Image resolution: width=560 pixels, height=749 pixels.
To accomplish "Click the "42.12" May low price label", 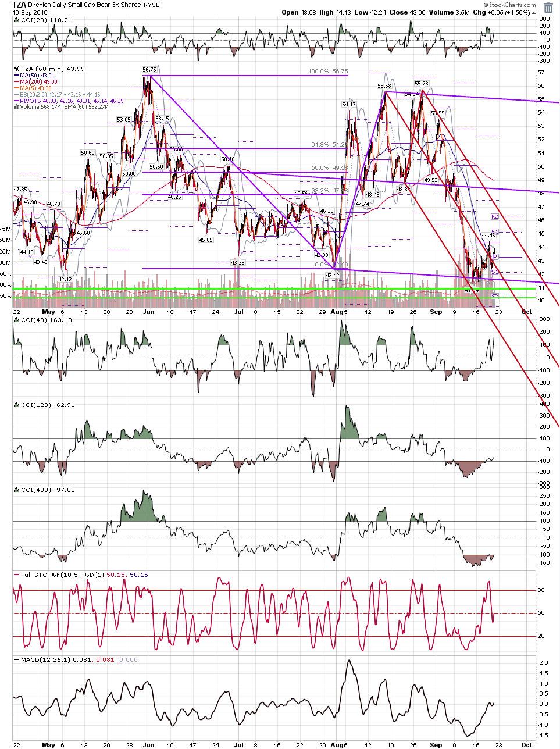I will coord(65,279).
